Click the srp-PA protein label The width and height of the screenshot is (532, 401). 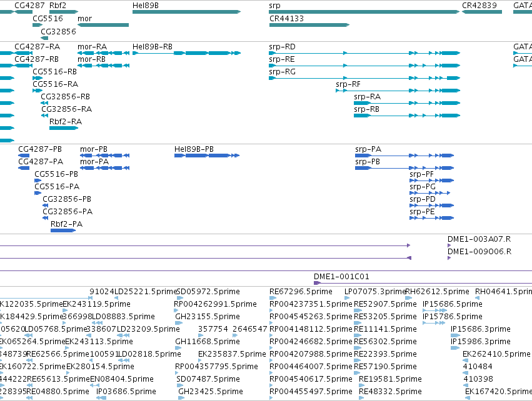[x=368, y=149]
